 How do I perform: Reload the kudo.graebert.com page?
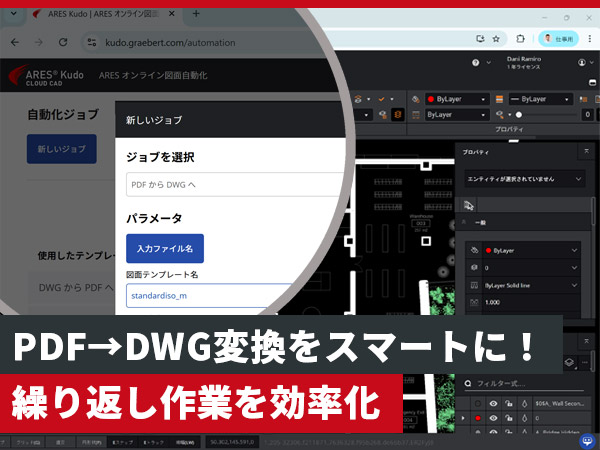pos(63,42)
